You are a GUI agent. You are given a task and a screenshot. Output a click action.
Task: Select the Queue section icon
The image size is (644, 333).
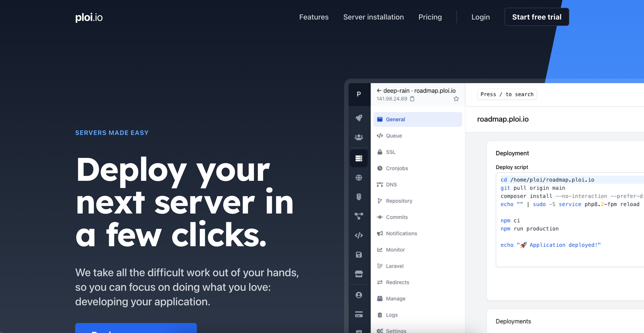click(x=379, y=135)
